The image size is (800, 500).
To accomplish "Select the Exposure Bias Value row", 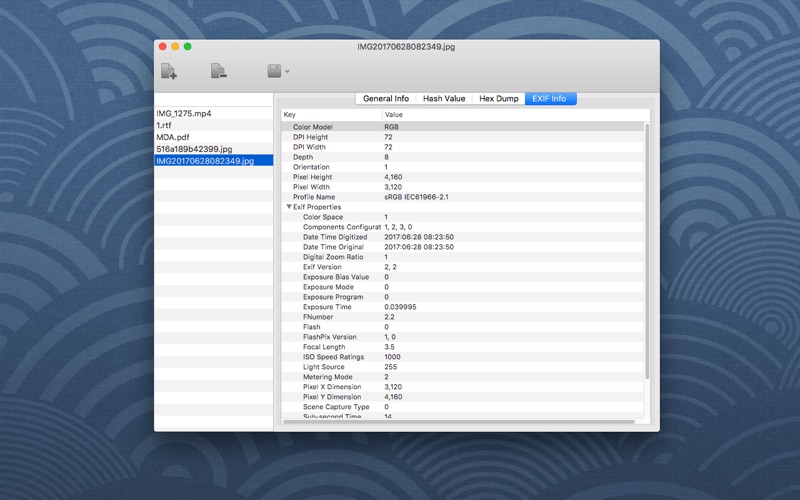I will [462, 277].
